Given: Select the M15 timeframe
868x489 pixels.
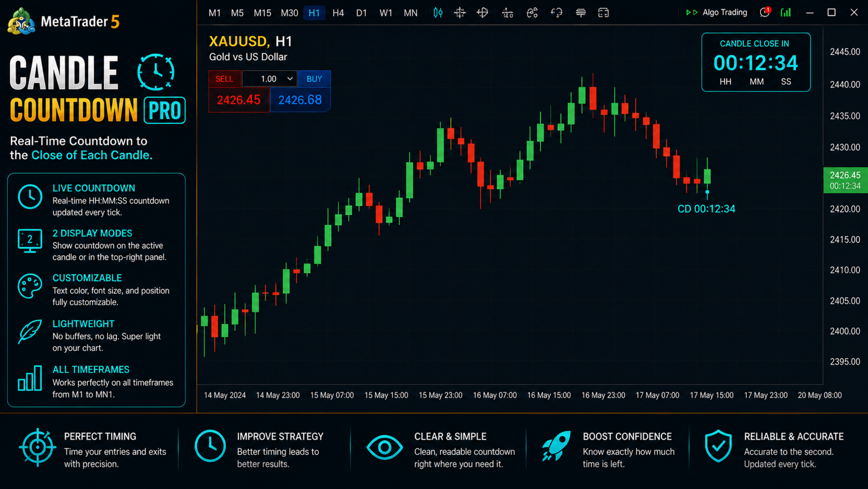Looking at the screenshot, I should 263,13.
